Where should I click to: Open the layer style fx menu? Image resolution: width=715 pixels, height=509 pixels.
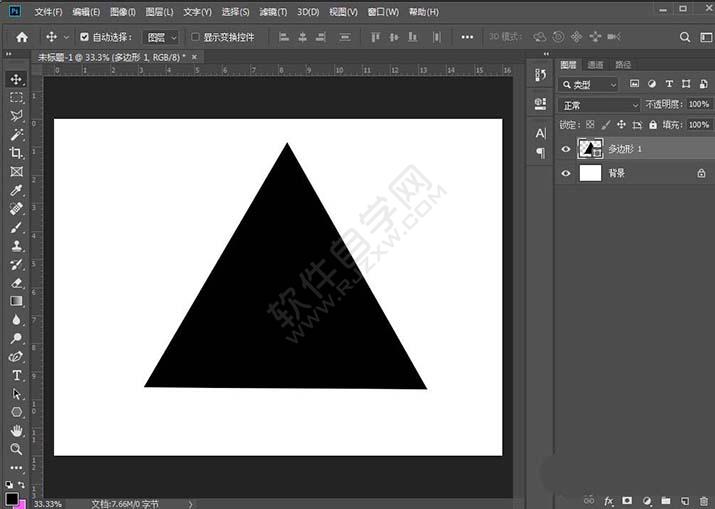click(x=608, y=501)
